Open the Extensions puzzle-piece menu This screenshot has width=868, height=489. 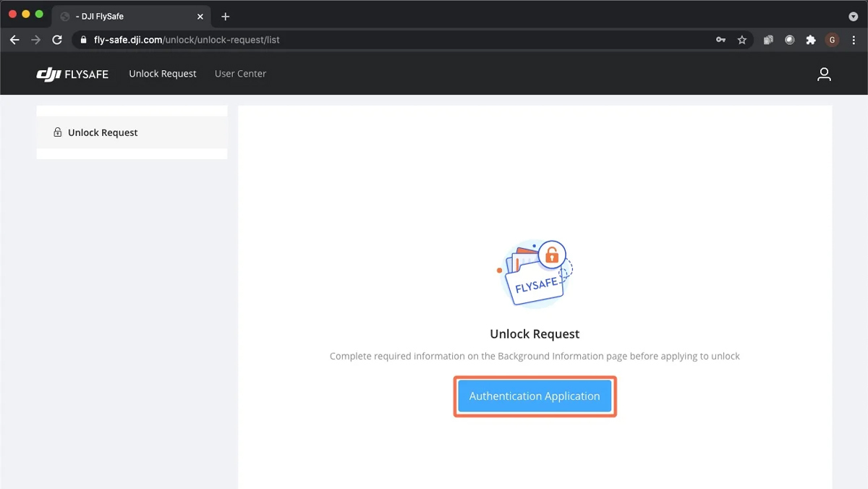click(811, 40)
